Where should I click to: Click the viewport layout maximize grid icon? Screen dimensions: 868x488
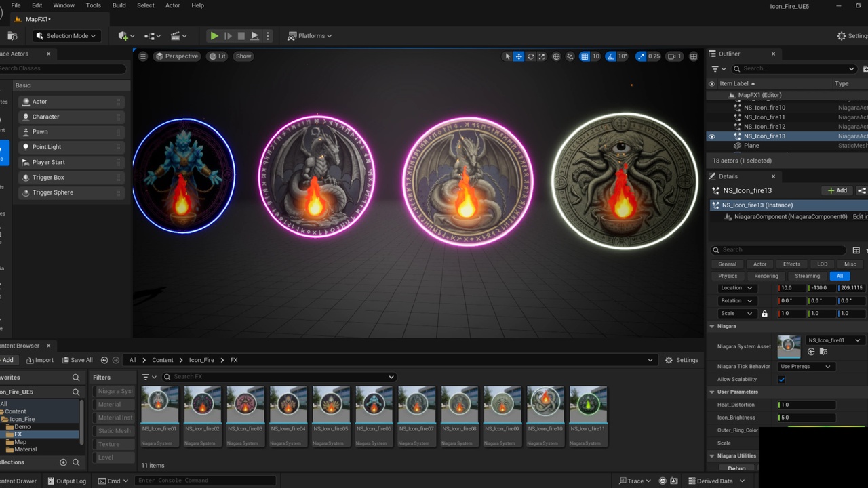coord(694,56)
